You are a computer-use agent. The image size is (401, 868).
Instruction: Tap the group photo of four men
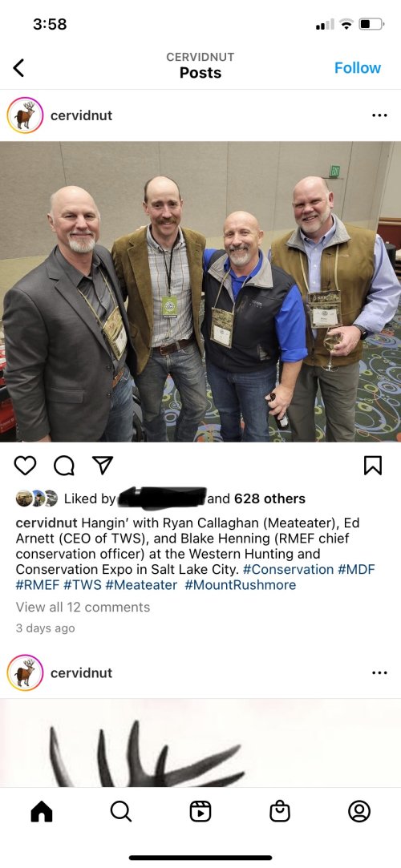(x=200, y=292)
